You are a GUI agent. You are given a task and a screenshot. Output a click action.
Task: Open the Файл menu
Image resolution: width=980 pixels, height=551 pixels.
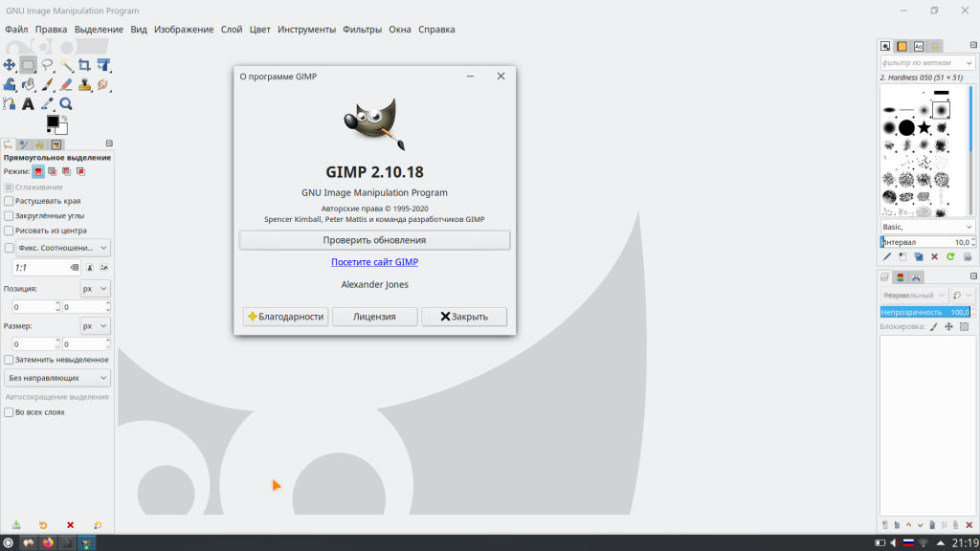point(16,30)
